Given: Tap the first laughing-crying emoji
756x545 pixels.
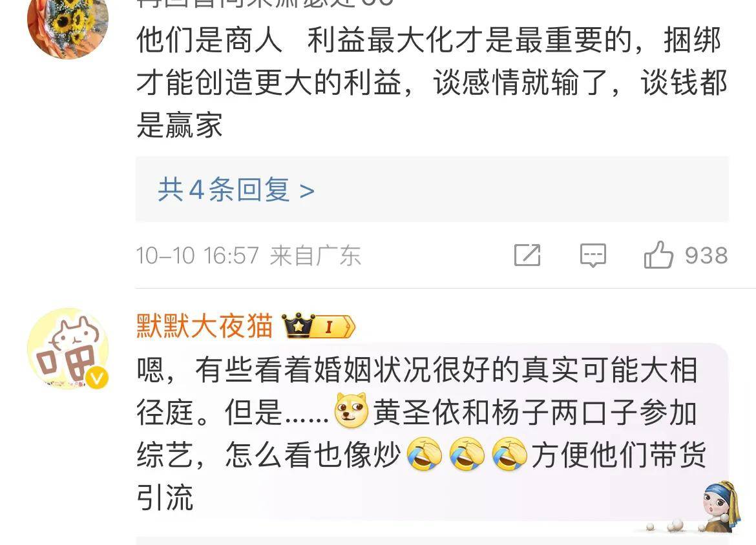Looking at the screenshot, I should click(425, 454).
